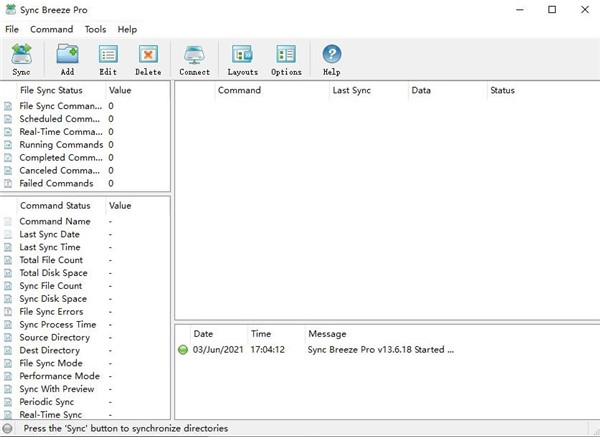Click the Data column header

point(421,90)
